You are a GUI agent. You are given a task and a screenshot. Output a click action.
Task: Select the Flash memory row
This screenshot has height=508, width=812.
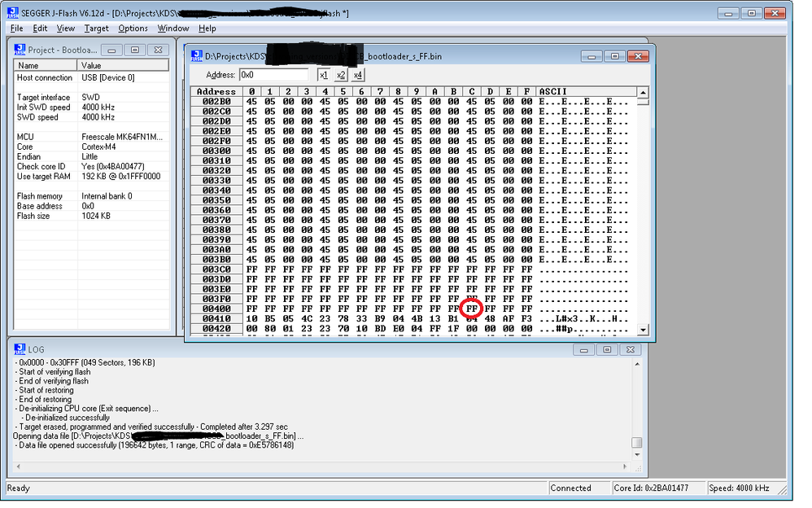pyautogui.click(x=92, y=196)
